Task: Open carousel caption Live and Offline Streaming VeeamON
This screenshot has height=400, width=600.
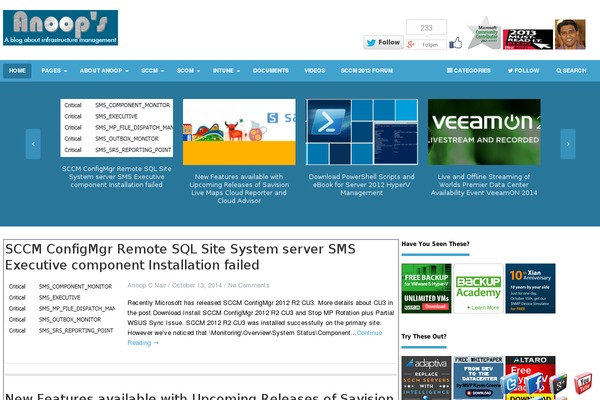Action: (484, 185)
